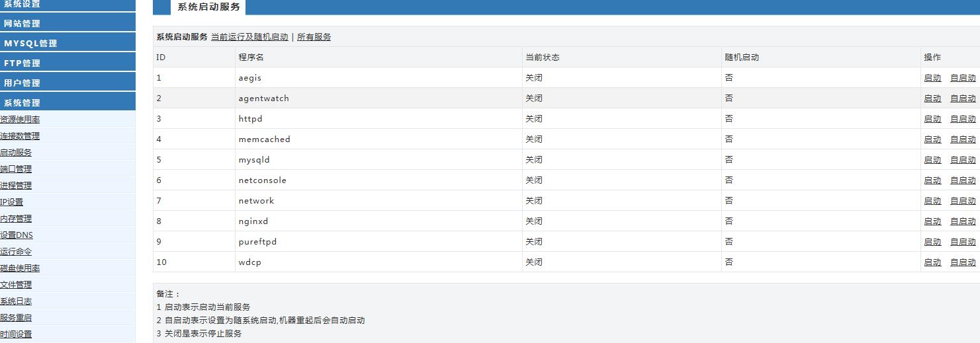This screenshot has height=343, width=980.
Task: Click 关闭 status in mysqld row
Action: pos(534,160)
